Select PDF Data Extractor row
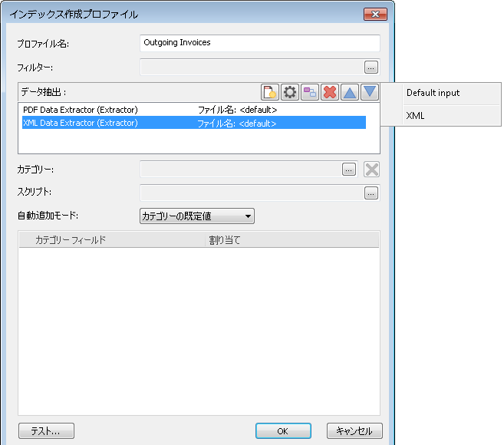Viewport: 504px width, 445px height. [x=194, y=110]
